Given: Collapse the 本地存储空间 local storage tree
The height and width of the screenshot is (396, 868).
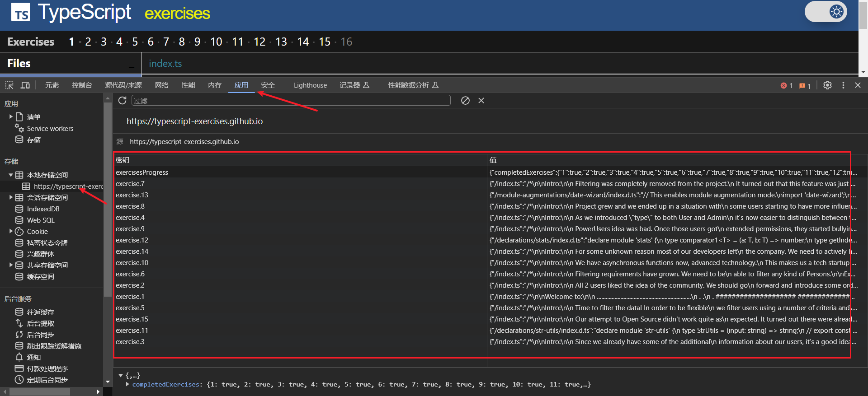Looking at the screenshot, I should (x=11, y=175).
